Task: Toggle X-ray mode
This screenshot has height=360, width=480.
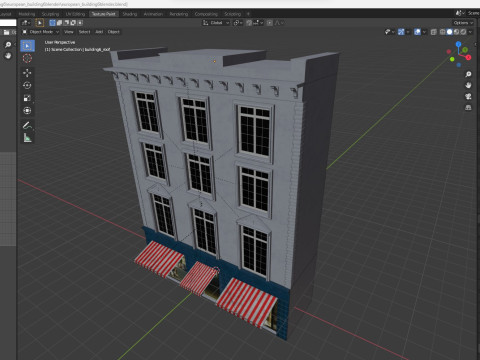Action: tap(434, 32)
